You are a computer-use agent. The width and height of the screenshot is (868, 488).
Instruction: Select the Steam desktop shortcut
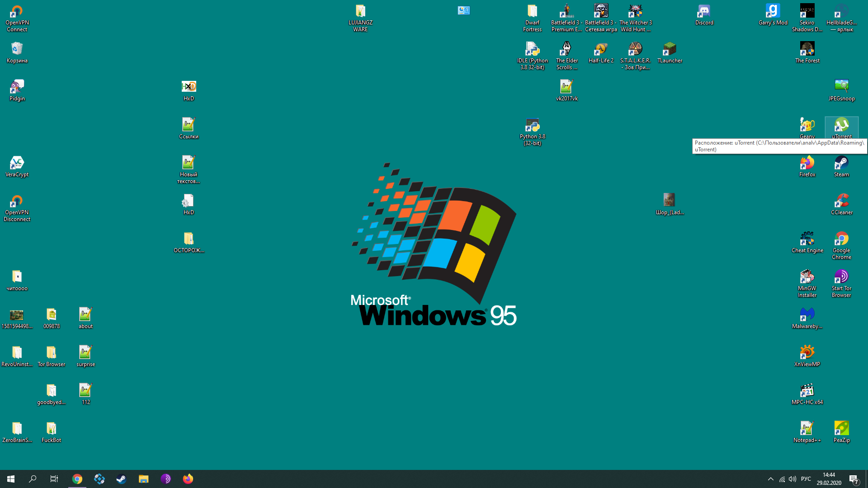(841, 166)
